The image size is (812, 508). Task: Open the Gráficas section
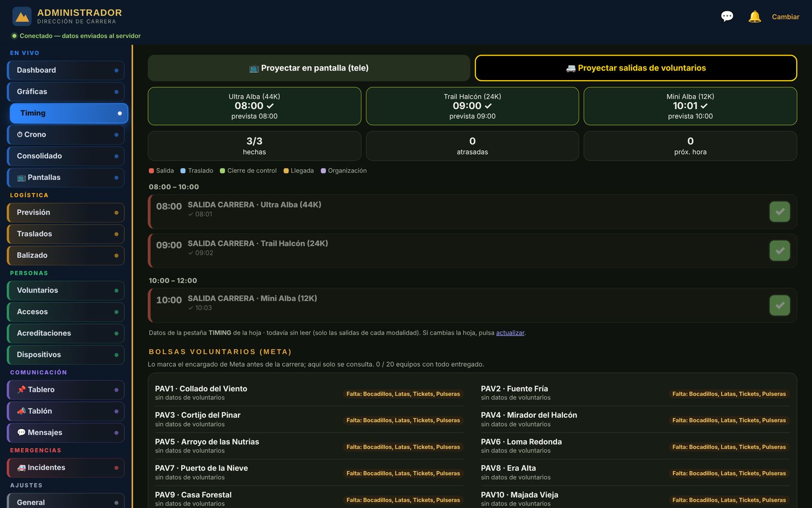(x=65, y=91)
